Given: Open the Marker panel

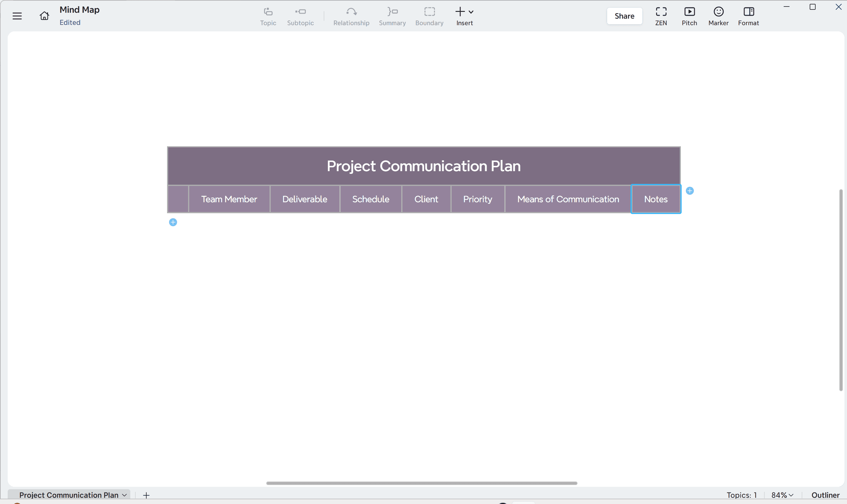Looking at the screenshot, I should (717, 16).
